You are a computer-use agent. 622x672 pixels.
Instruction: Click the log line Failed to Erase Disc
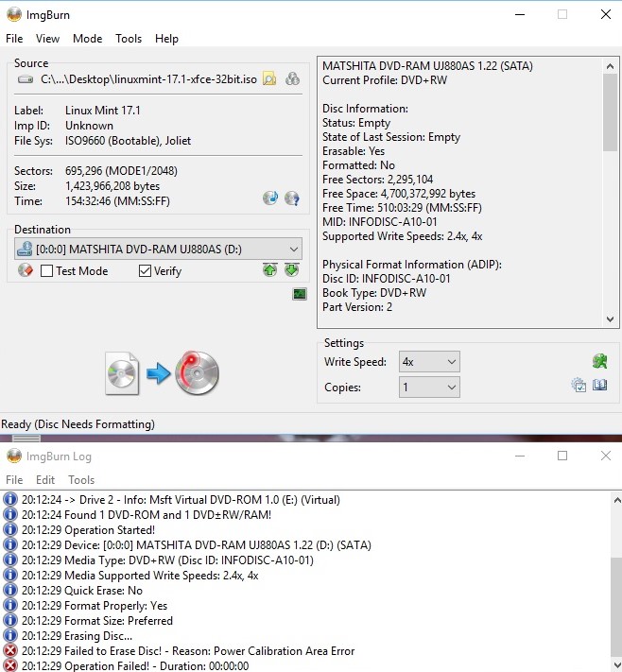[188, 650]
